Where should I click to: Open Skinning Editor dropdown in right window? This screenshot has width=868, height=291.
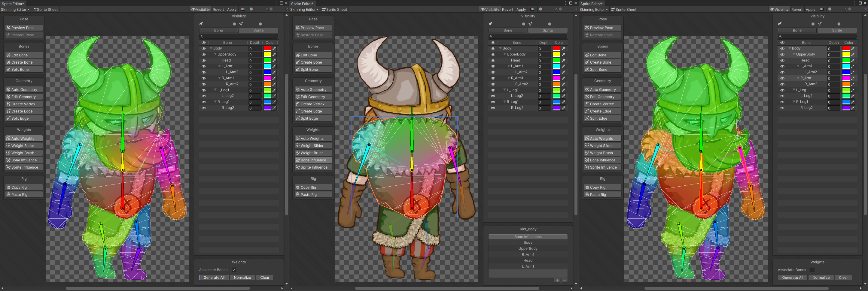594,9
